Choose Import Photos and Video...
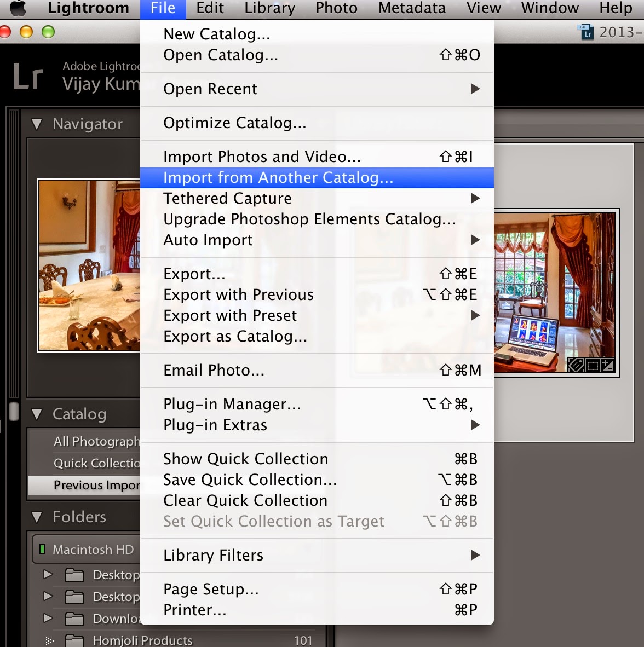 tap(317, 157)
